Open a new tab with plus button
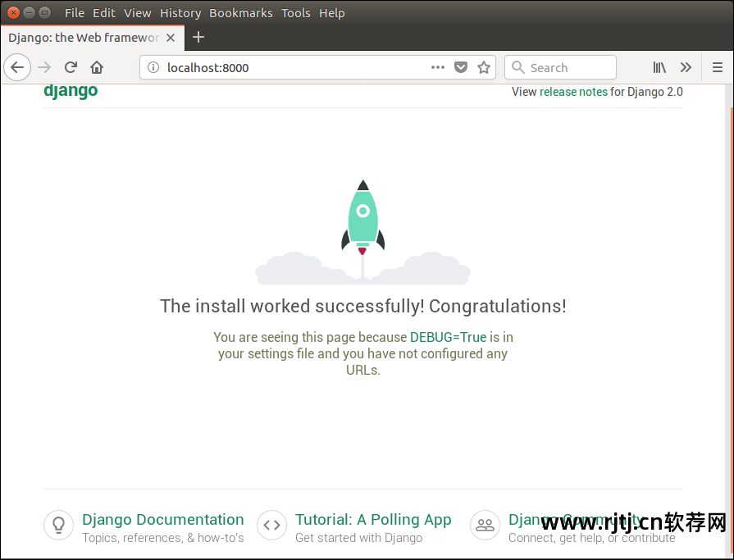 click(198, 37)
